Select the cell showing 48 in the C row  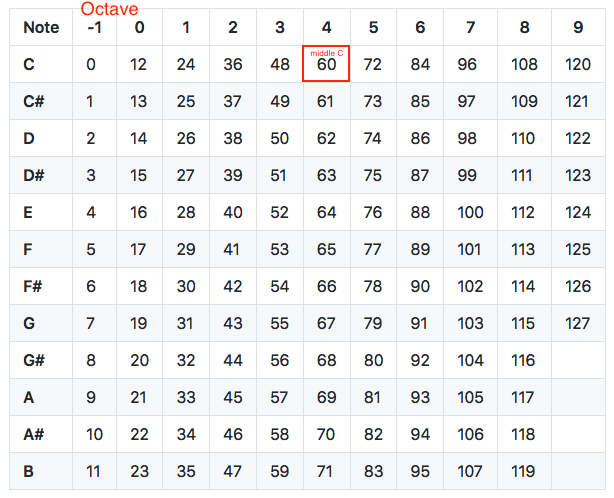pyautogui.click(x=280, y=65)
